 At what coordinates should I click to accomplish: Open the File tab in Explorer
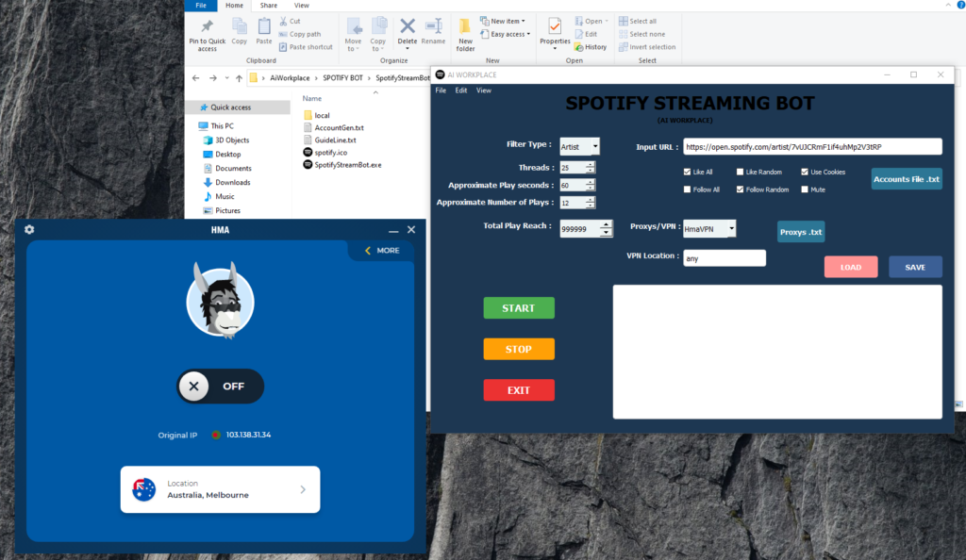[201, 6]
